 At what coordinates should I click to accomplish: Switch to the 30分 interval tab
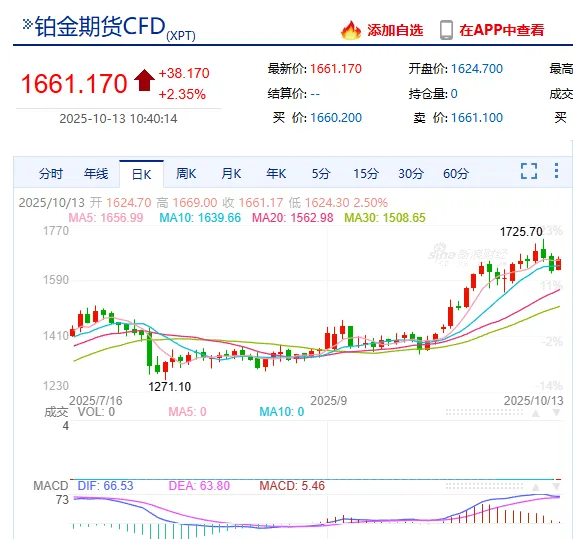coord(411,174)
